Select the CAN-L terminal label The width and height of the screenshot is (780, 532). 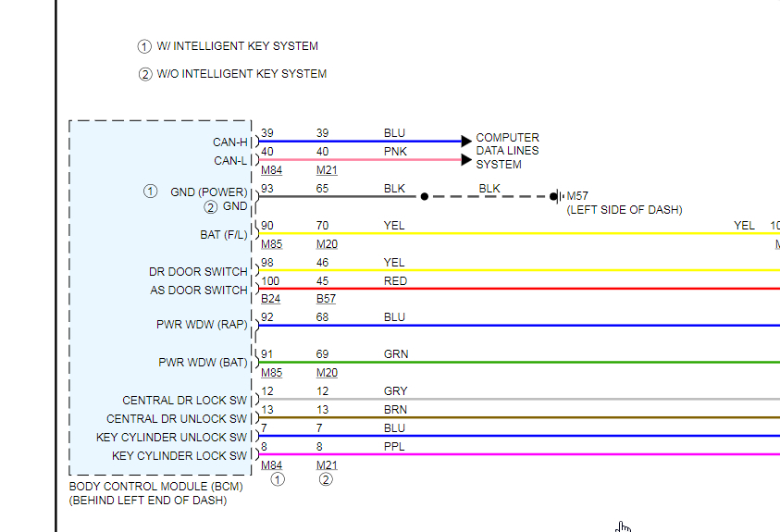(x=230, y=161)
